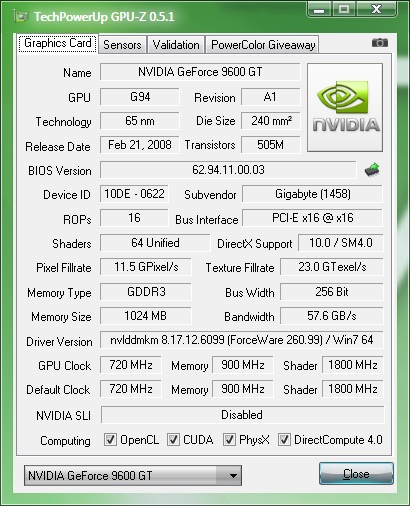Switch to the Graphics Card tab
412x506 pixels.
58,43
